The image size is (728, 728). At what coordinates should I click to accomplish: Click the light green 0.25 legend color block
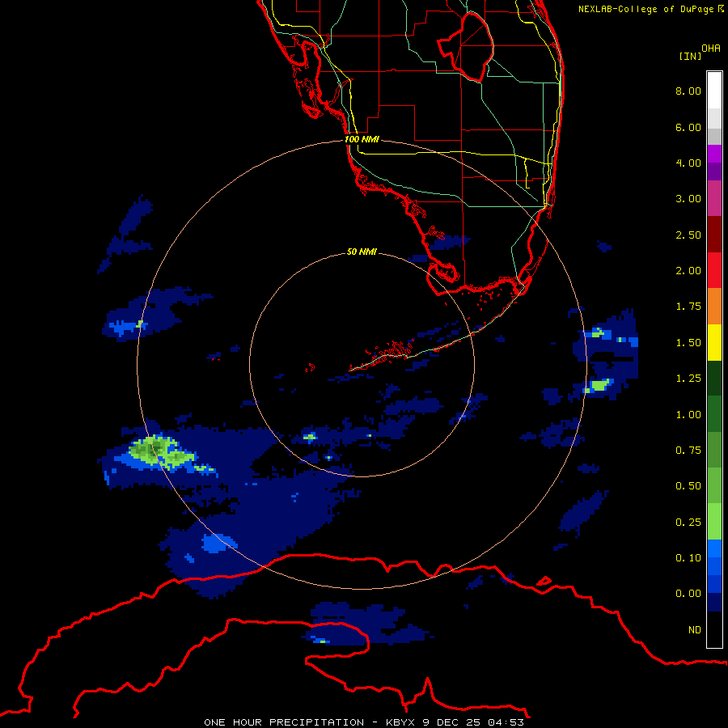tap(714, 522)
